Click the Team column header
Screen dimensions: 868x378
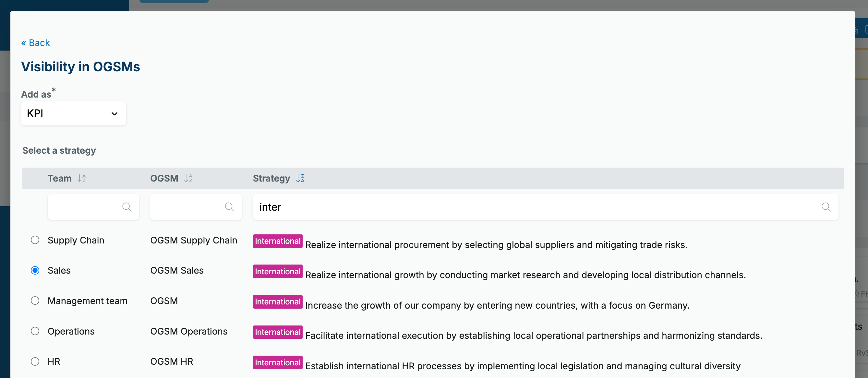tap(60, 178)
